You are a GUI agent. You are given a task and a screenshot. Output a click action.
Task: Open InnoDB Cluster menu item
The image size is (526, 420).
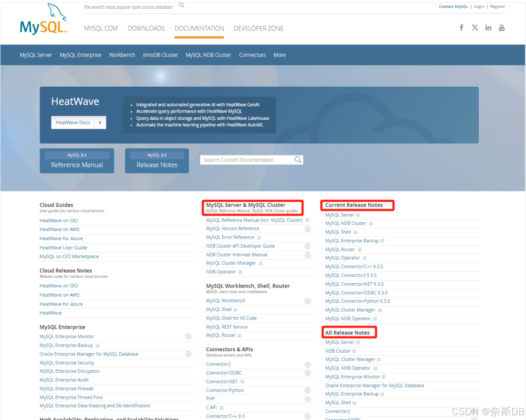pyautogui.click(x=160, y=55)
